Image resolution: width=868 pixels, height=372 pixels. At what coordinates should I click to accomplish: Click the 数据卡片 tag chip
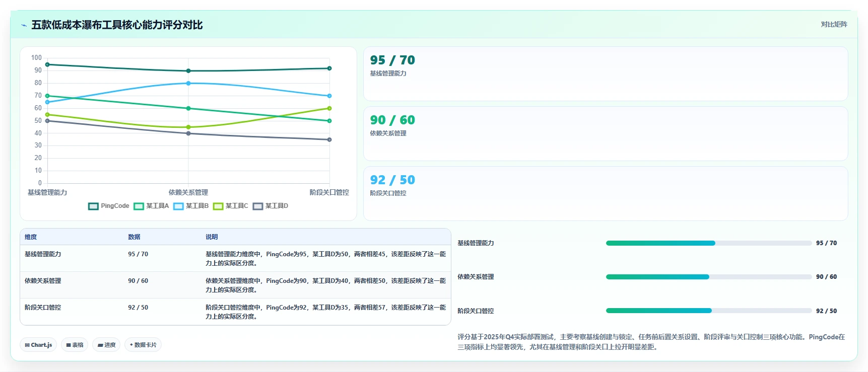pyautogui.click(x=143, y=345)
